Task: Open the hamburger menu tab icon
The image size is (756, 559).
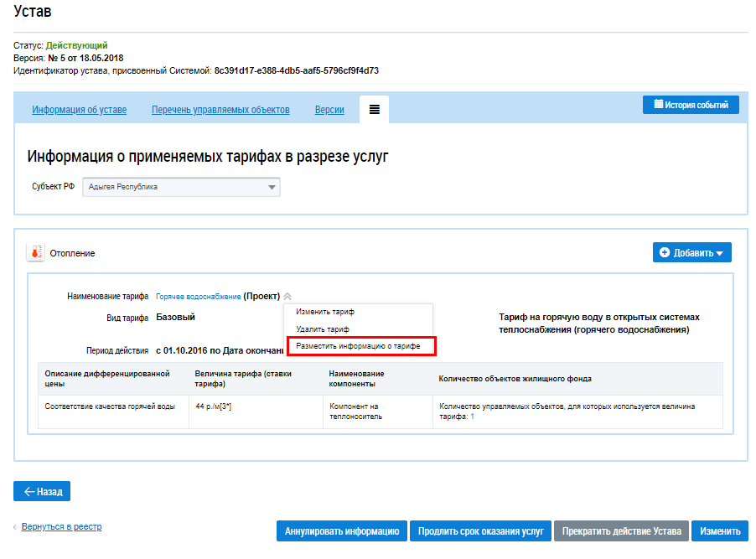Action: pos(374,110)
